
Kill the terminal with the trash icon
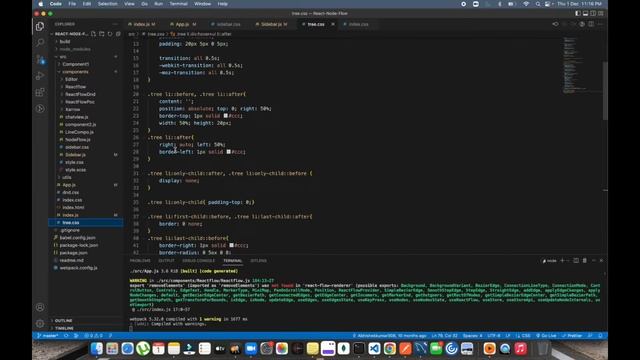584,260
